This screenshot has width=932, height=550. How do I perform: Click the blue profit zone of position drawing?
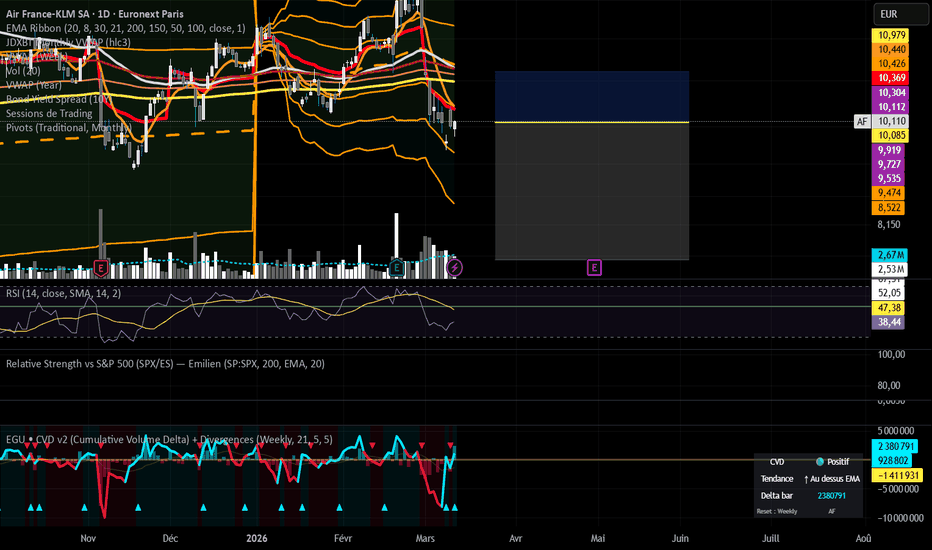coord(592,96)
